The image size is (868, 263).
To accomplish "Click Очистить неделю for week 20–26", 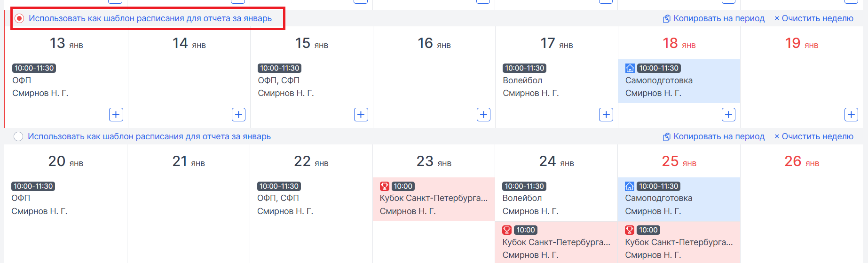I will (x=814, y=136).
